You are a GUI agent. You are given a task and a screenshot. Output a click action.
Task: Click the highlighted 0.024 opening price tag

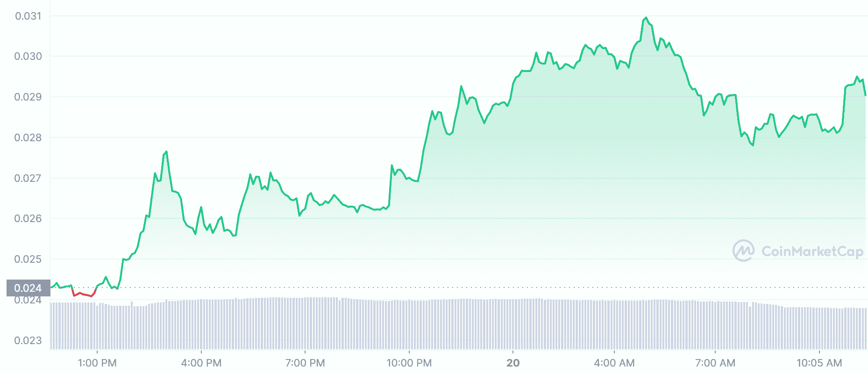(28, 288)
